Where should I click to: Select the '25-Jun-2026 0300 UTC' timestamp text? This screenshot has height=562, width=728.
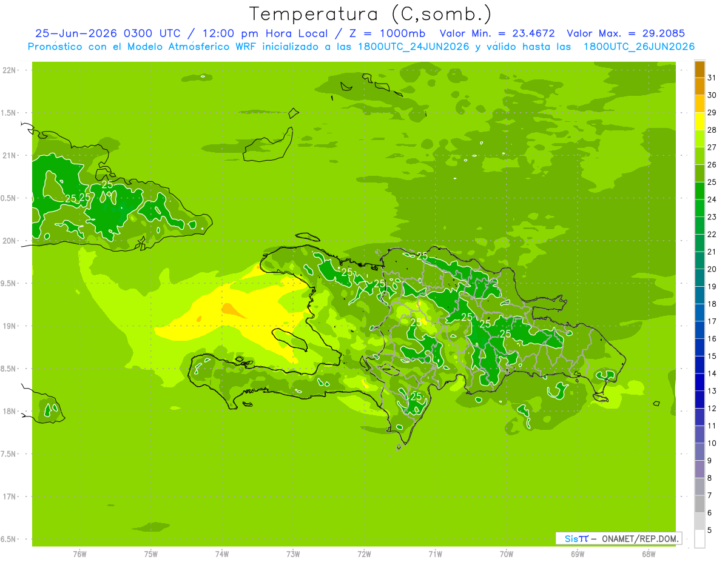[x=107, y=33]
